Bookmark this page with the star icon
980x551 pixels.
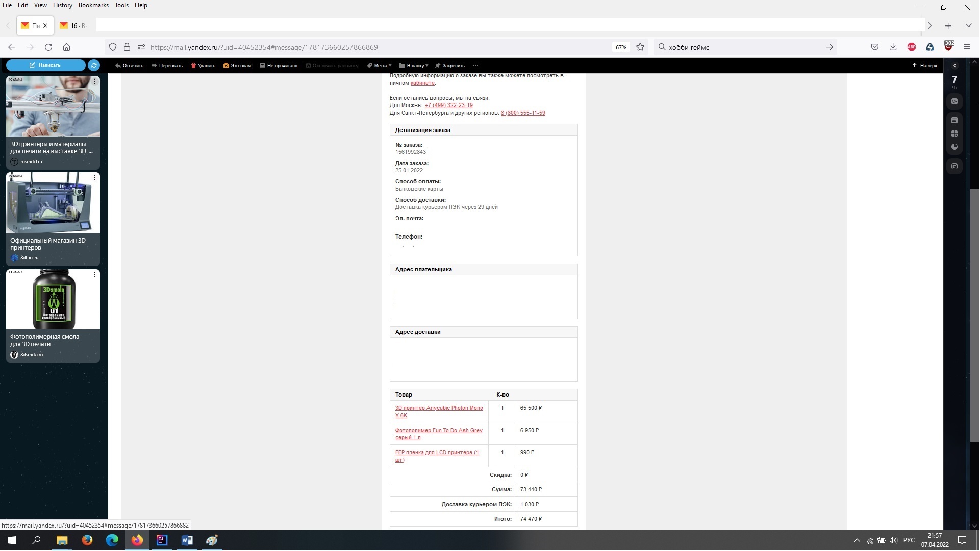tap(640, 47)
